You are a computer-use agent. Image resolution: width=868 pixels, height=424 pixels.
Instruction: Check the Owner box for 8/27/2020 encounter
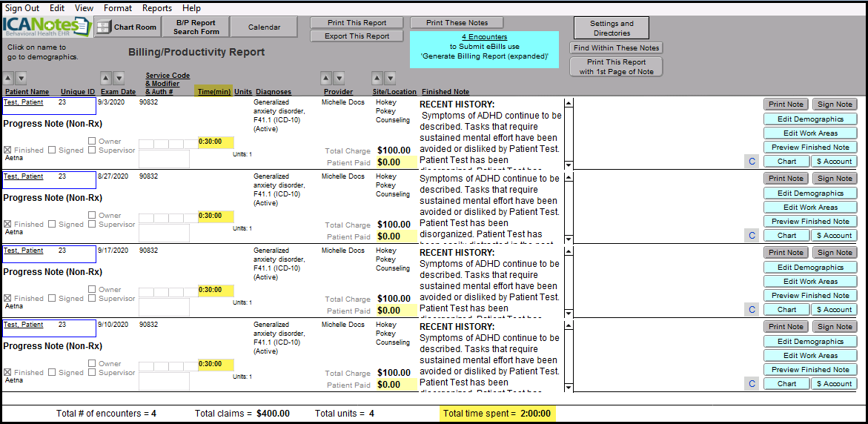pos(92,216)
